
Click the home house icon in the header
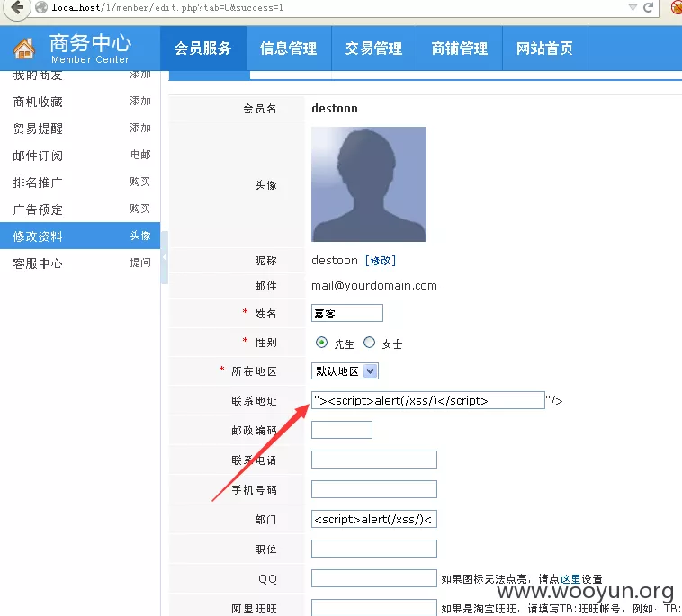24,49
